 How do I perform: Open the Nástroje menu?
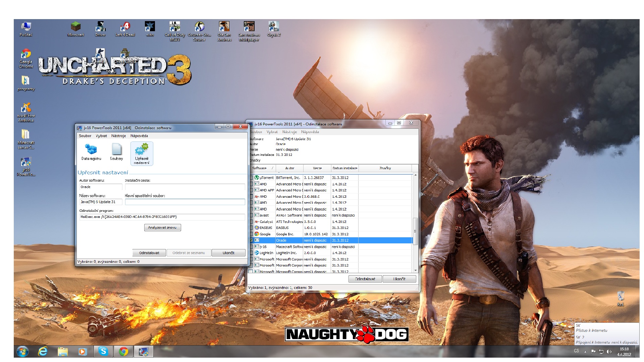click(118, 136)
